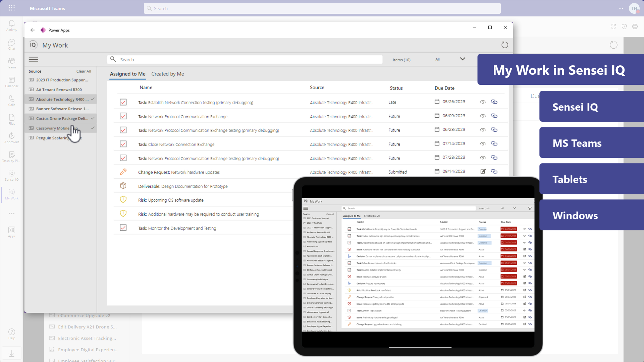Click the tablet My Work screenshot
Screen dimensions: 644x362
pos(418,265)
